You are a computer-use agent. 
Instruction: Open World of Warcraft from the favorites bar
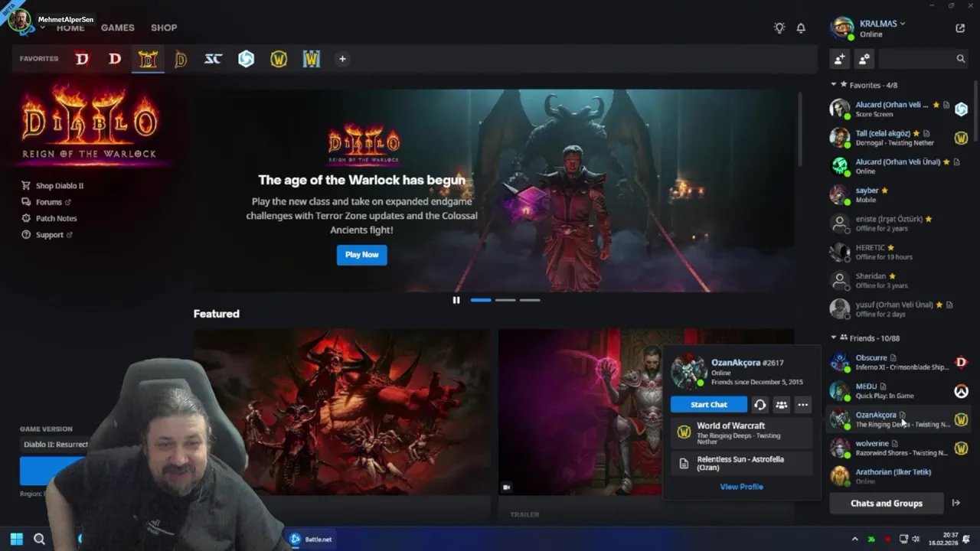pos(279,59)
